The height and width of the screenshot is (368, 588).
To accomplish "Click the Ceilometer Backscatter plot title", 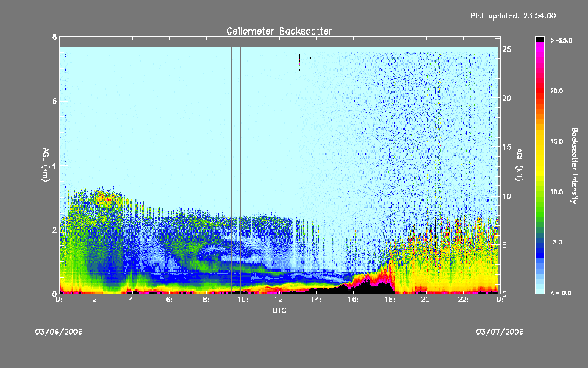I will pyautogui.click(x=279, y=31).
